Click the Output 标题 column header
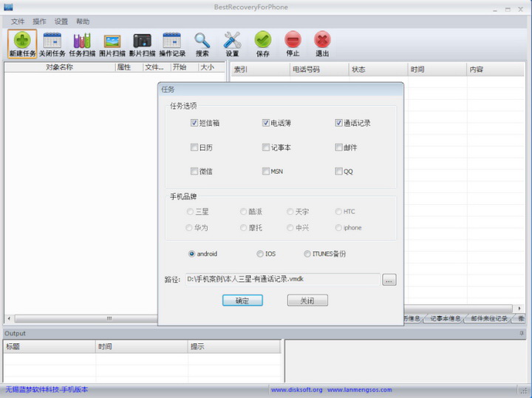The height and width of the screenshot is (398, 532). 50,347
